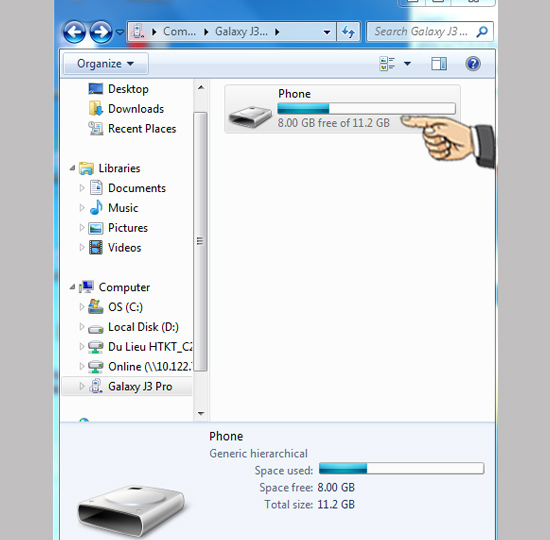The width and height of the screenshot is (550, 540).
Task: Click Galaxy J3 Pro phone icon
Action: [x=95, y=386]
